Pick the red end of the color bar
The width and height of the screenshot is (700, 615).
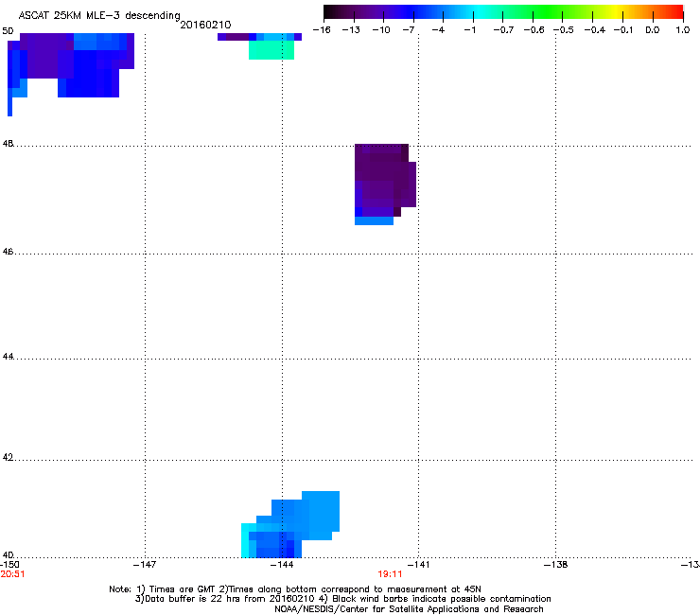[675, 12]
